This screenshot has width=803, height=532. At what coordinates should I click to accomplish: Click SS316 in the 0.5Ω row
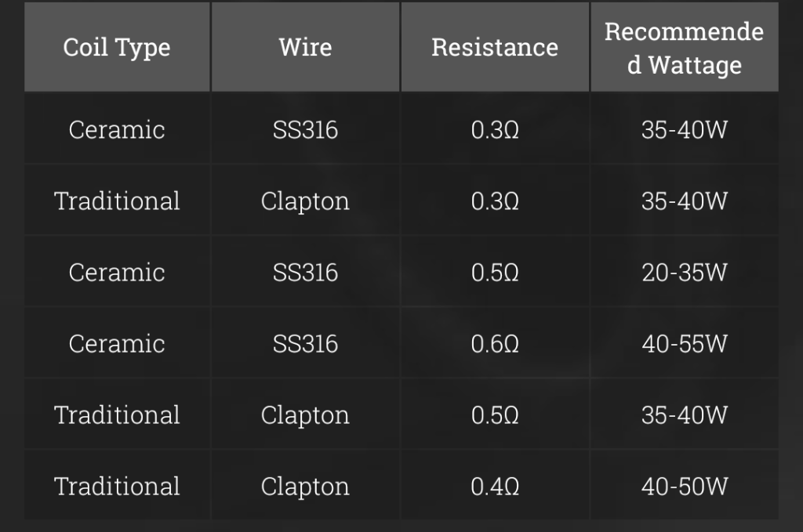click(305, 272)
